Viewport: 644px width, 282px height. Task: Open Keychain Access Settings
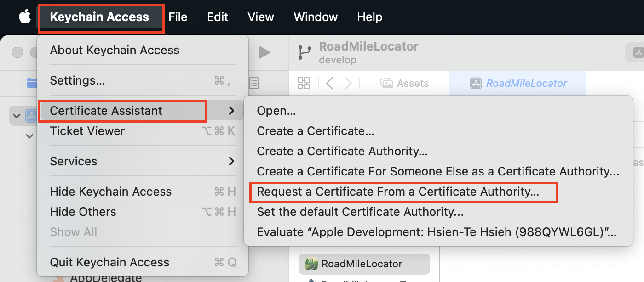[x=77, y=80]
